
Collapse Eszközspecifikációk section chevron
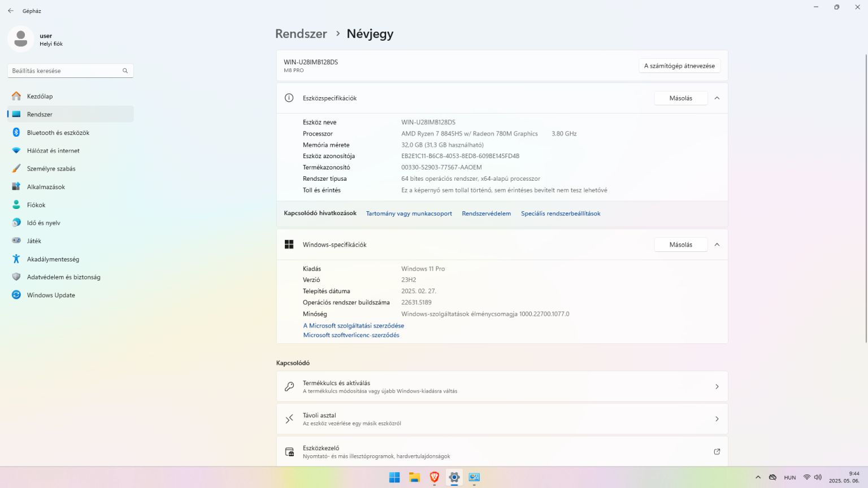click(717, 98)
